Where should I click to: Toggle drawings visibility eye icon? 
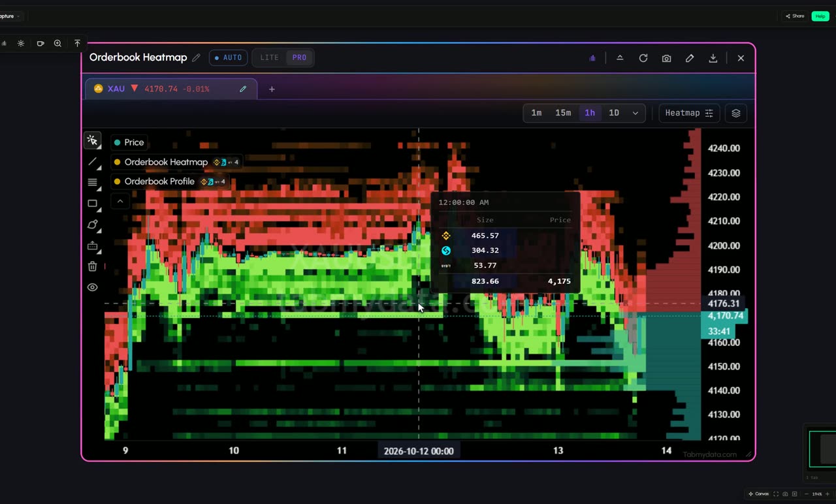92,287
